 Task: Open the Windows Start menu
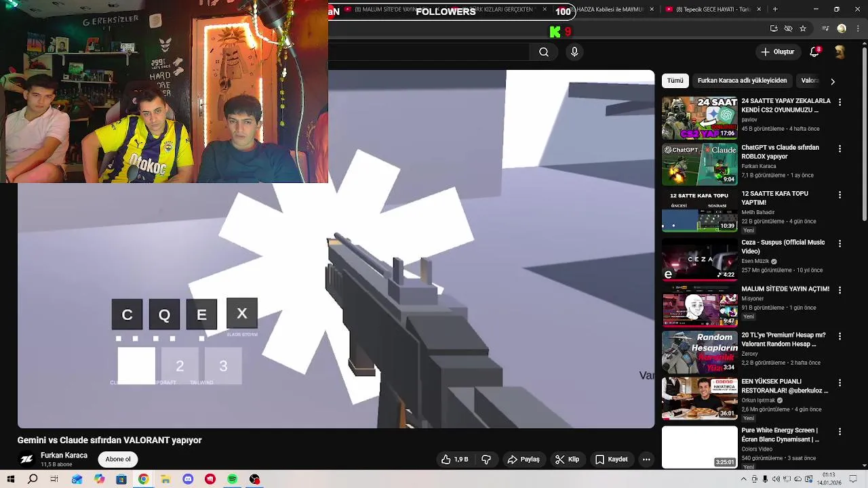point(11,479)
